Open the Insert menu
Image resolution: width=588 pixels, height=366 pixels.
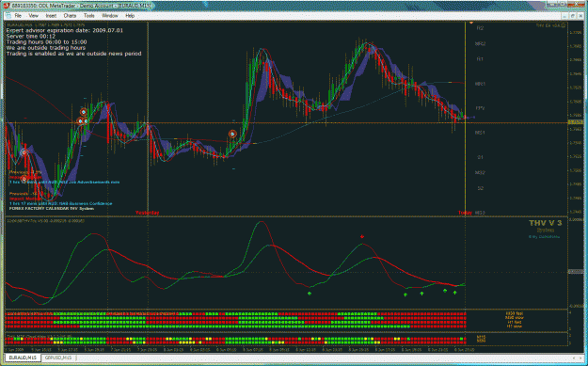pyautogui.click(x=51, y=16)
